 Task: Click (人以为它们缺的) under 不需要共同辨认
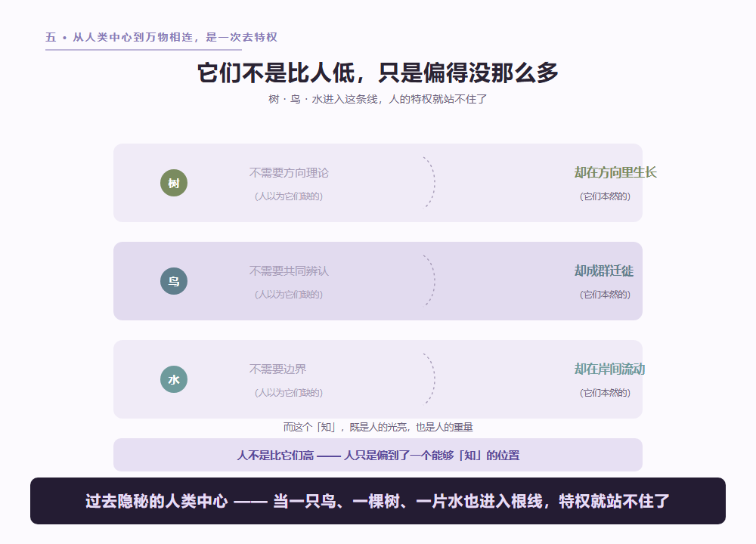click(x=289, y=295)
